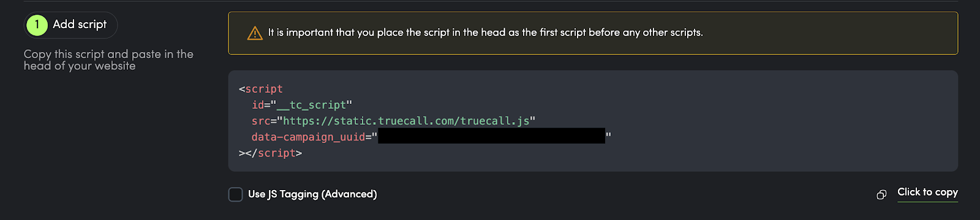The width and height of the screenshot is (980, 220).
Task: Click the blacked-out campaign uuid value
Action: tap(492, 136)
